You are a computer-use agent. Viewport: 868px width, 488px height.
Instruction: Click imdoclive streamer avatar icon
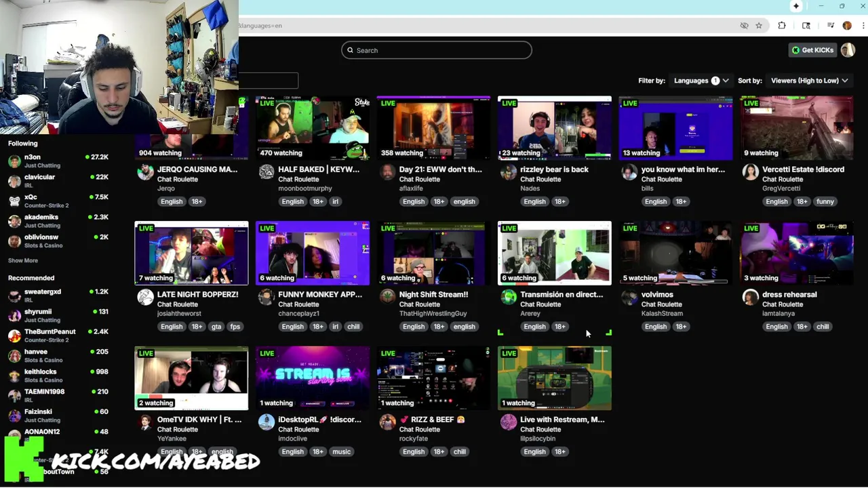point(267,422)
